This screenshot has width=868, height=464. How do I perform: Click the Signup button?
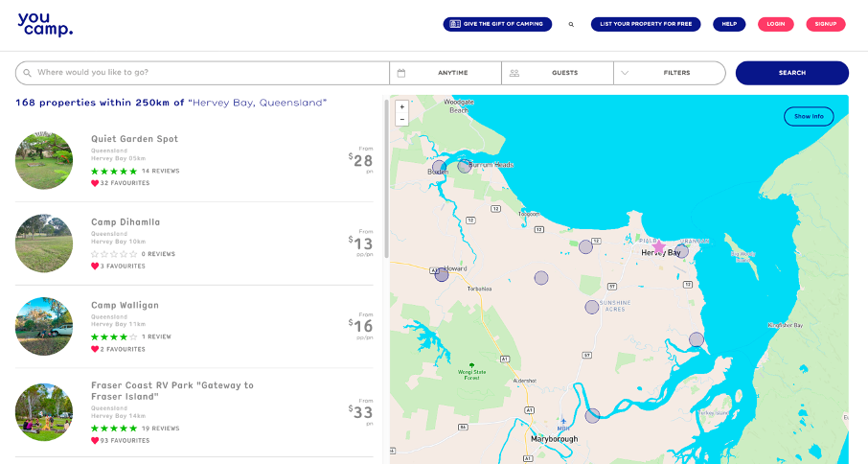pyautogui.click(x=826, y=24)
